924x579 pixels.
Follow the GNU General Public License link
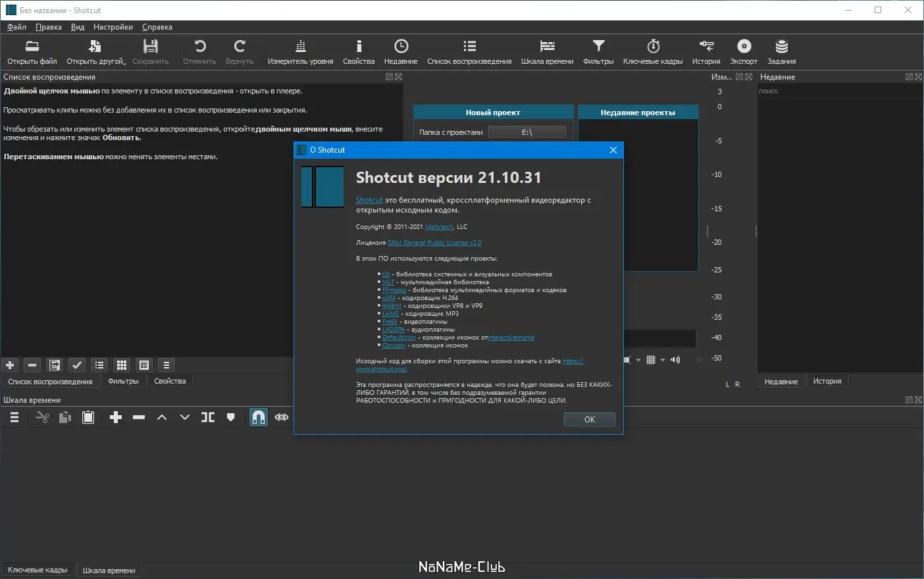434,243
